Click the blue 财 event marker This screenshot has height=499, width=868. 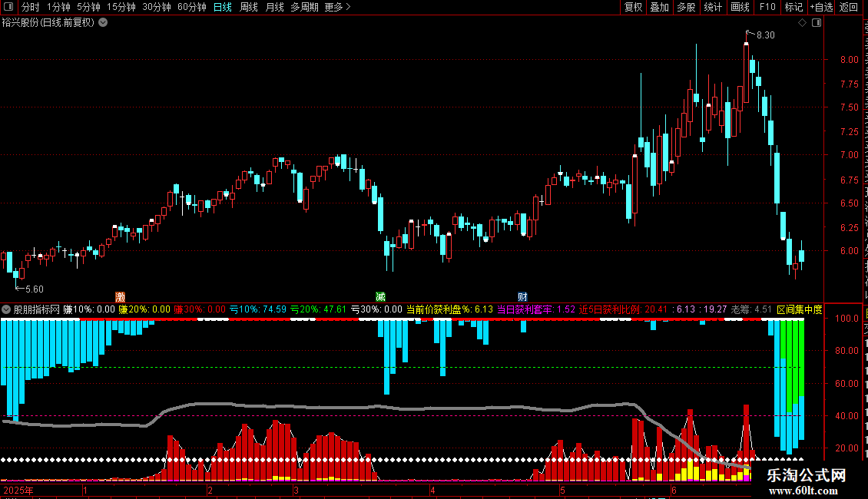pyautogui.click(x=522, y=297)
